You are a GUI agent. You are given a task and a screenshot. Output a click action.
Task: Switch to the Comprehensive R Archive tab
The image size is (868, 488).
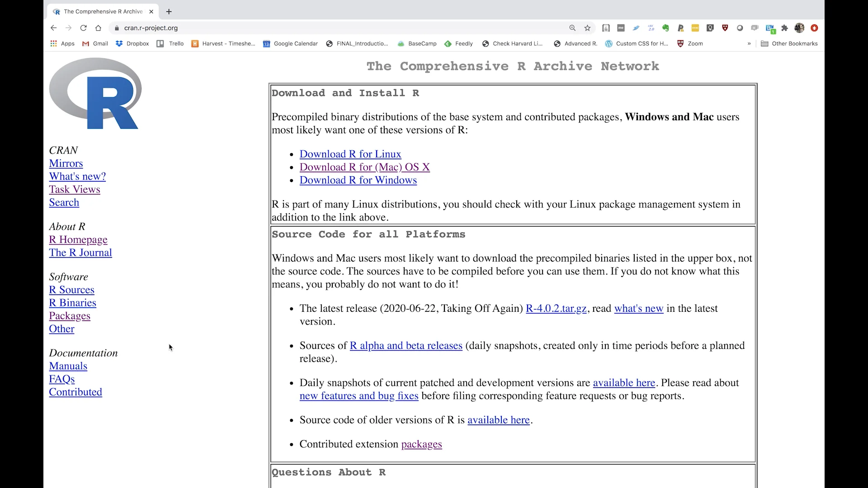100,12
